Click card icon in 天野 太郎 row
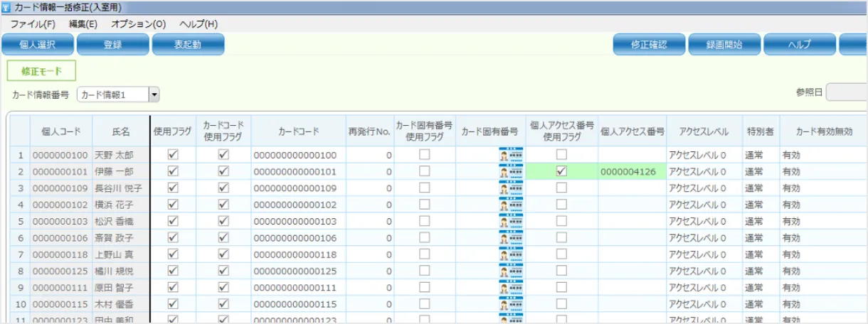Image resolution: width=868 pixels, height=324 pixels. pyautogui.click(x=511, y=155)
